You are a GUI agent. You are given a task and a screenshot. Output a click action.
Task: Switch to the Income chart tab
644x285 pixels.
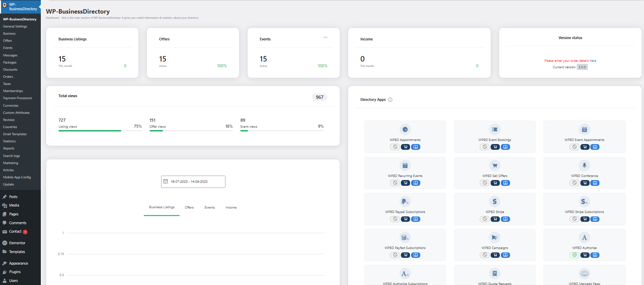pyautogui.click(x=231, y=208)
